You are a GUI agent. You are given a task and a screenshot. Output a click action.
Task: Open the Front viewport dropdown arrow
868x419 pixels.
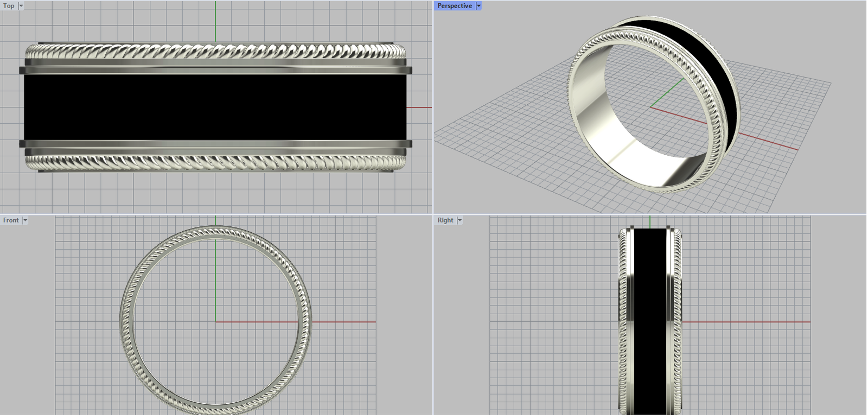click(x=25, y=220)
